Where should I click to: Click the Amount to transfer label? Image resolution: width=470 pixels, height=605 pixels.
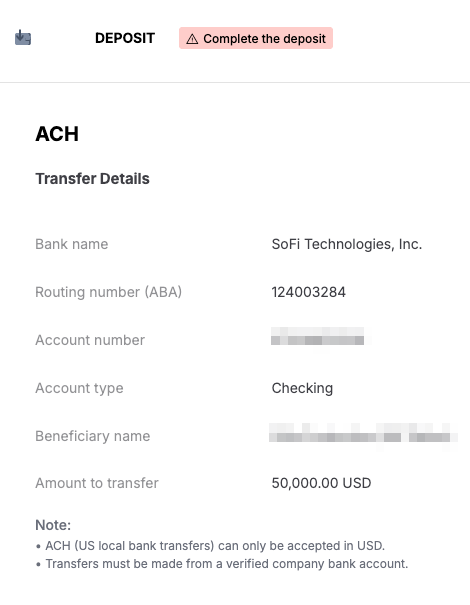[97, 483]
